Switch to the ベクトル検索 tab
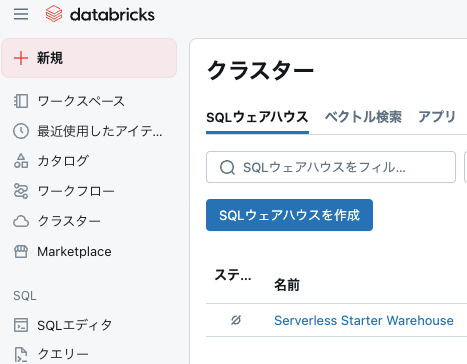This screenshot has height=364, width=467. [363, 117]
